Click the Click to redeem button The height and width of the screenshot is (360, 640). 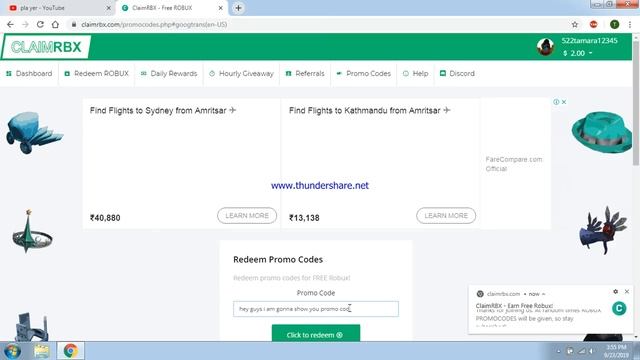(316, 333)
